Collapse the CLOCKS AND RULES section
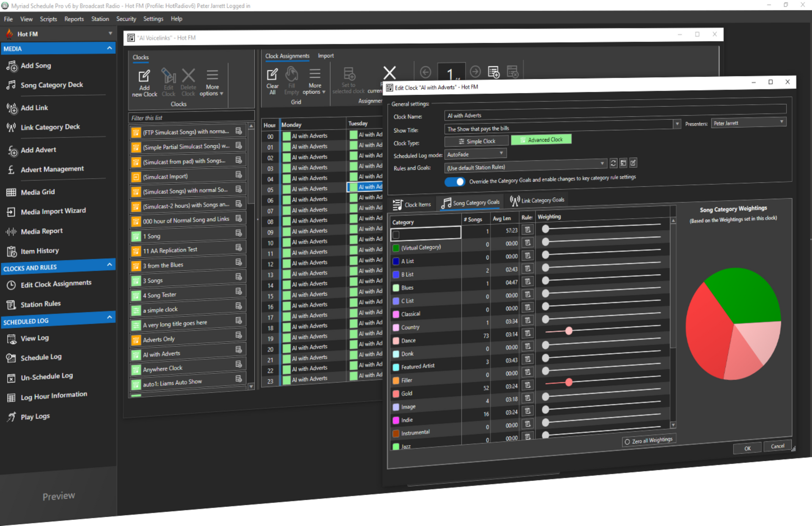This screenshot has width=812, height=526. click(110, 265)
